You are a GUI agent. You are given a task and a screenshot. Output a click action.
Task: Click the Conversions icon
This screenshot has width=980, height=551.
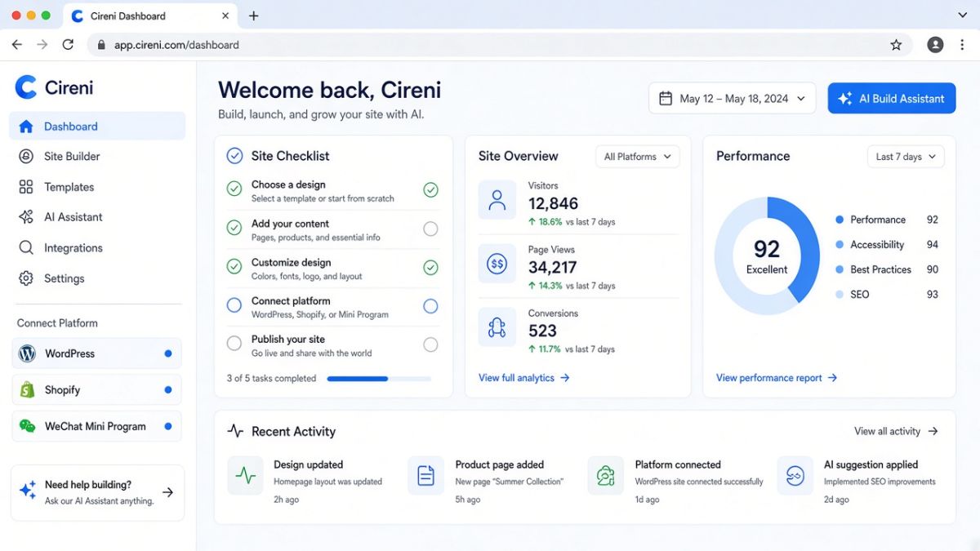(x=497, y=327)
